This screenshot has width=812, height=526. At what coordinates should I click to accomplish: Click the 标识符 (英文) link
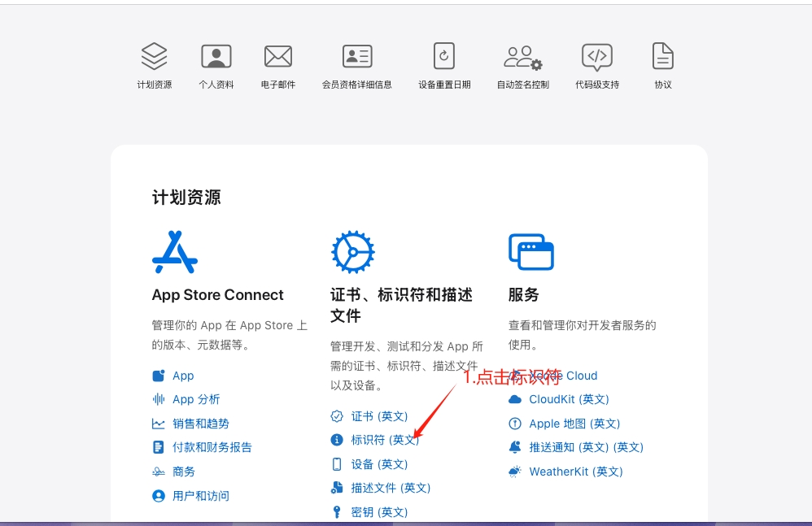[x=386, y=440]
